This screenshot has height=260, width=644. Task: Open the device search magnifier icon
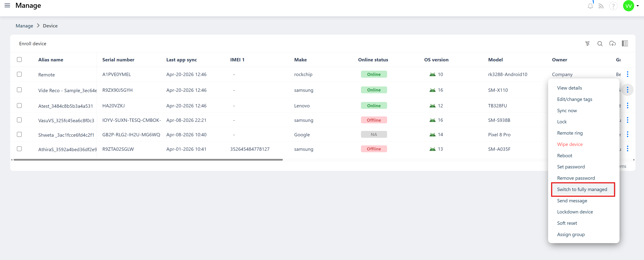[600, 44]
